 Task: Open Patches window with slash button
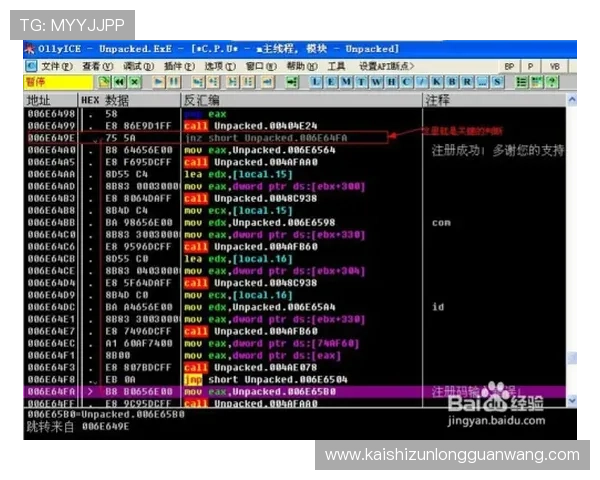[422, 82]
